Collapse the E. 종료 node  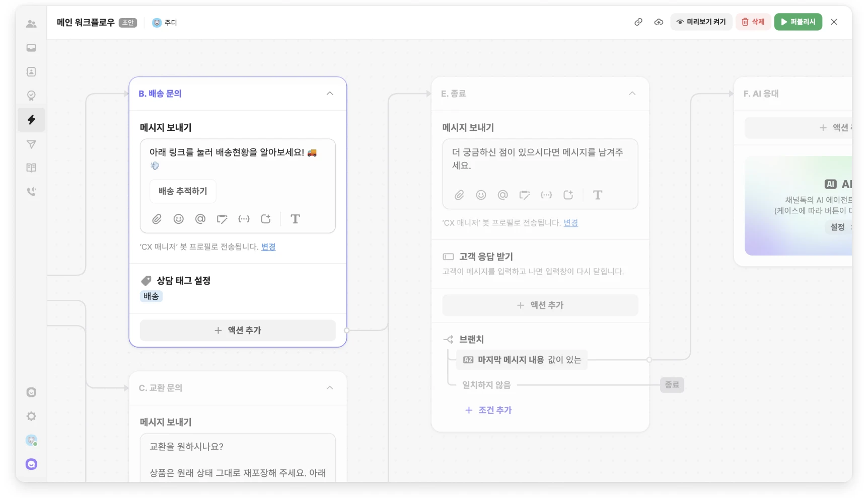click(x=632, y=94)
